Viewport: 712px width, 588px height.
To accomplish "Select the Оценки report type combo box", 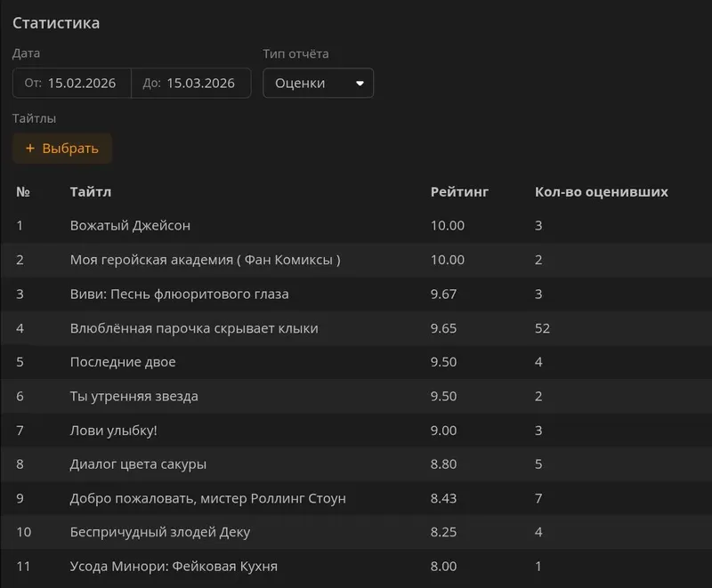I will click(318, 84).
